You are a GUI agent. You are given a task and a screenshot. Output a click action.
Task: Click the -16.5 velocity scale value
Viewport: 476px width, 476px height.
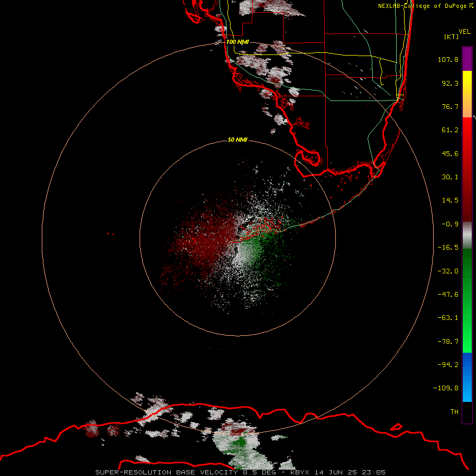click(448, 248)
